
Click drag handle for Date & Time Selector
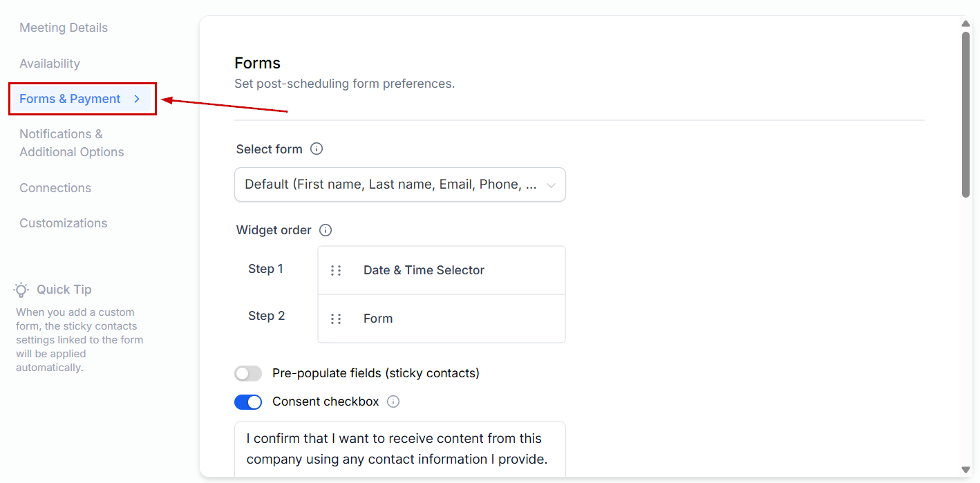point(336,270)
